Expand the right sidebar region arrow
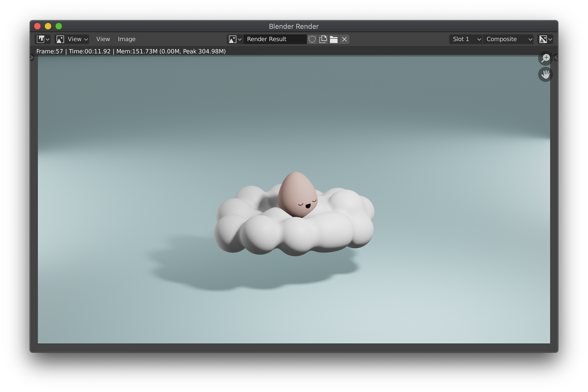 pyautogui.click(x=556, y=57)
